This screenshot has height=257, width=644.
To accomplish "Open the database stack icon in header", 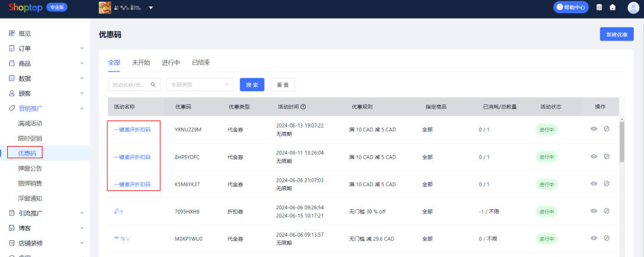I will [599, 8].
